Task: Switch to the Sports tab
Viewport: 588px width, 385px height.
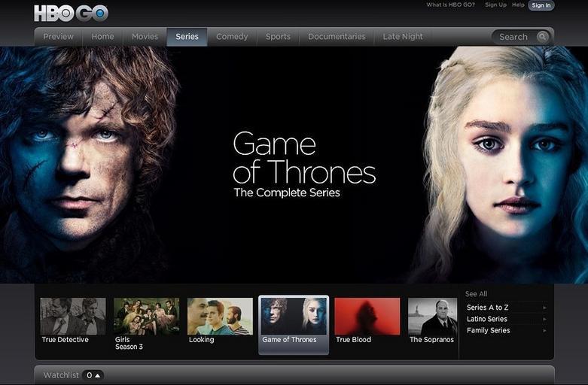Action: [278, 37]
